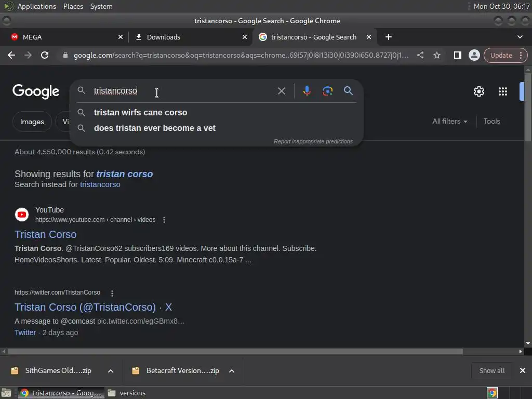Open the Google apps grid
The width and height of the screenshot is (532, 399).
tap(503, 91)
